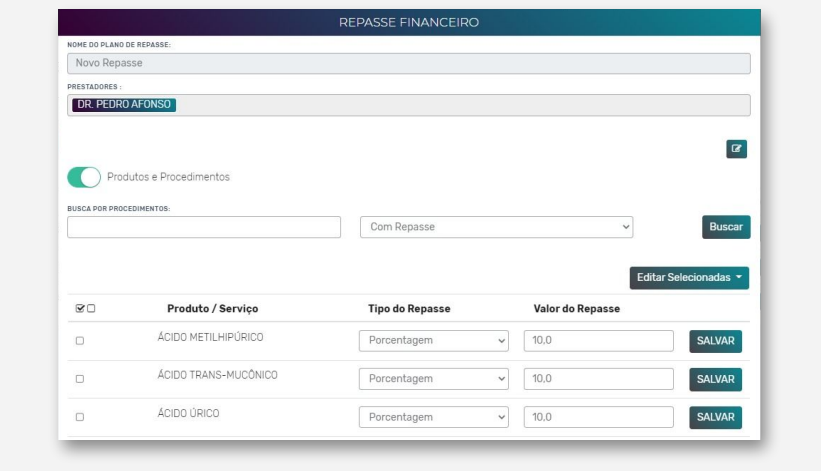Click the Buscar button
The image size is (821, 471).
726,227
